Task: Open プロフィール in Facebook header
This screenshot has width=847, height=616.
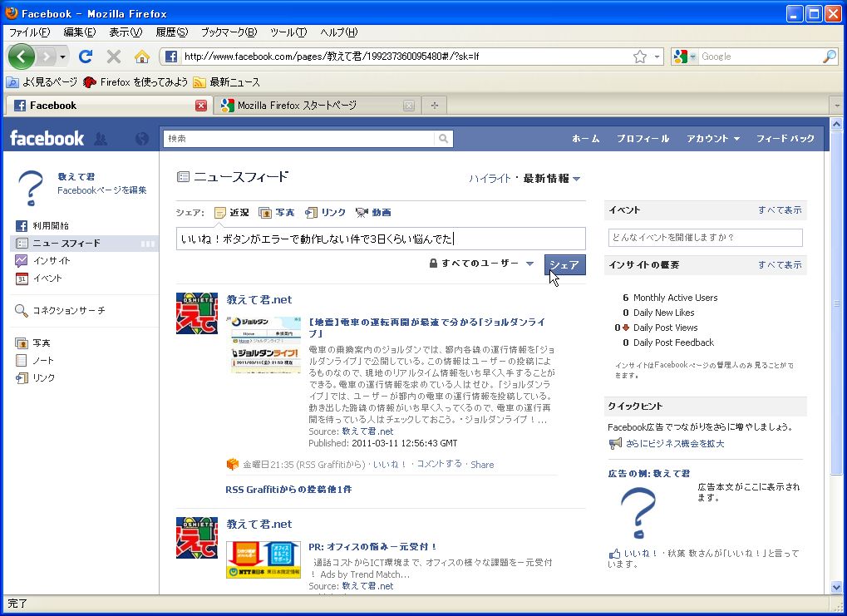Action: coord(643,139)
